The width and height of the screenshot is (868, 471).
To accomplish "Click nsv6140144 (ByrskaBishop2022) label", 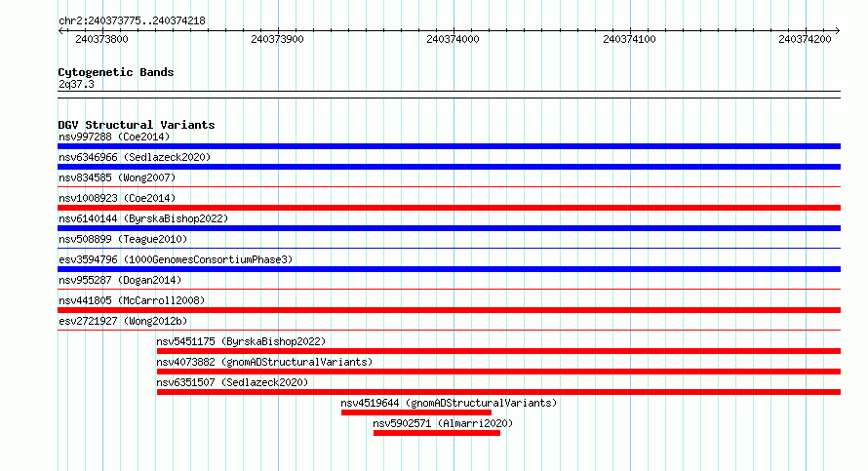I will pyautogui.click(x=143, y=218).
